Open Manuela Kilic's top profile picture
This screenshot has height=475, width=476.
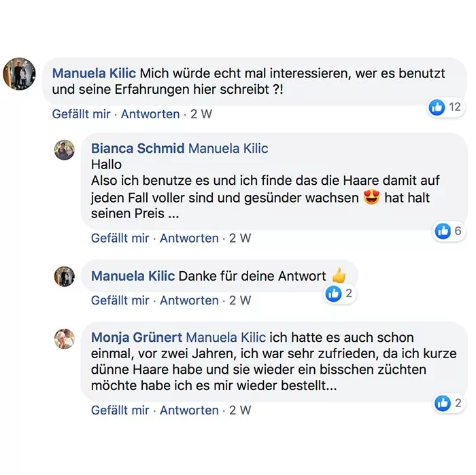(20, 74)
